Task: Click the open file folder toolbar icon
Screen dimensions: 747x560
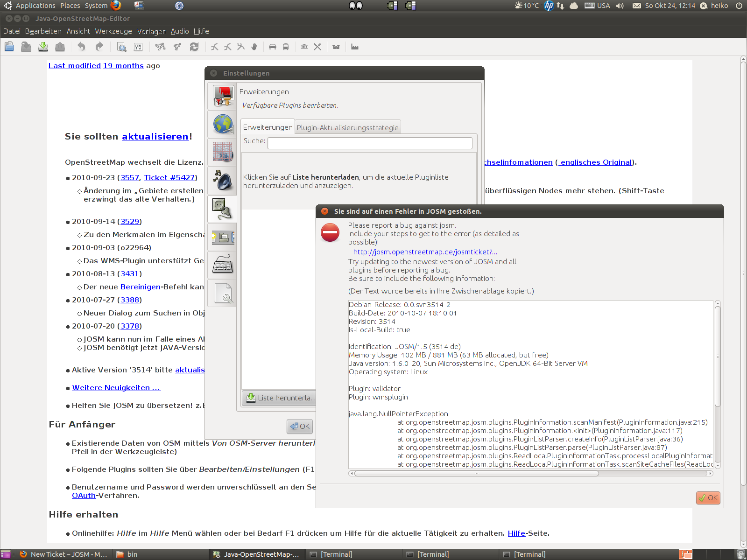Action: click(9, 47)
